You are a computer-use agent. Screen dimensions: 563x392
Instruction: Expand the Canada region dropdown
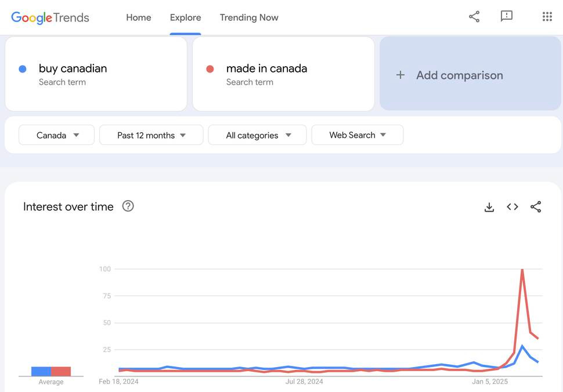point(56,135)
